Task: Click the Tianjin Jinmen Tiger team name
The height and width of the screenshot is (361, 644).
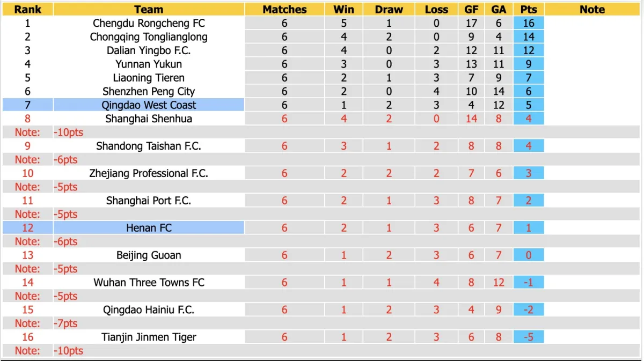Action: (x=149, y=337)
